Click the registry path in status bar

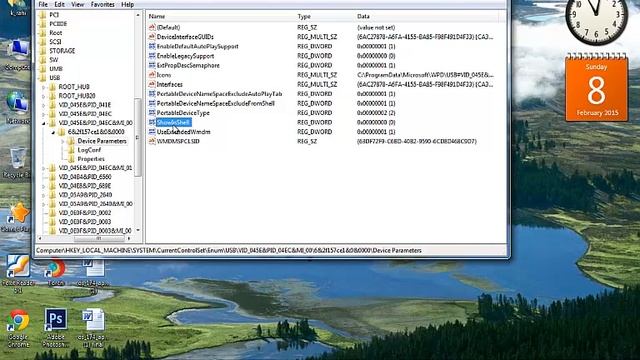[x=229, y=251]
